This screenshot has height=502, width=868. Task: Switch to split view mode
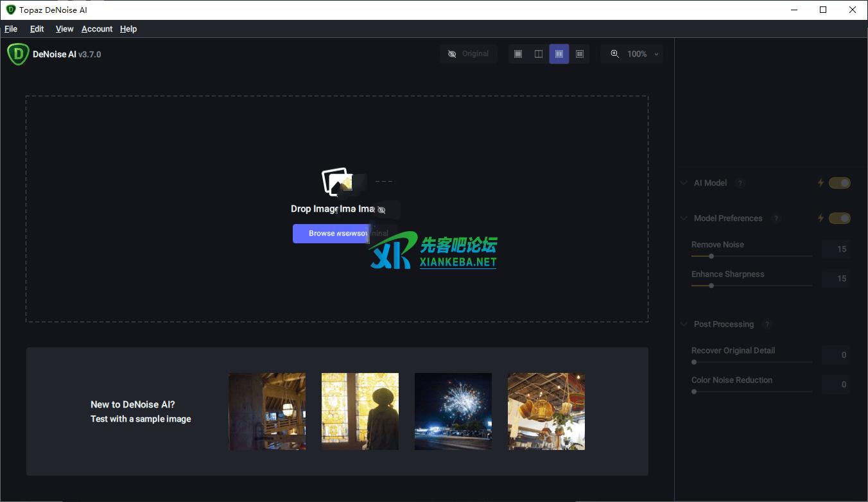coord(538,54)
